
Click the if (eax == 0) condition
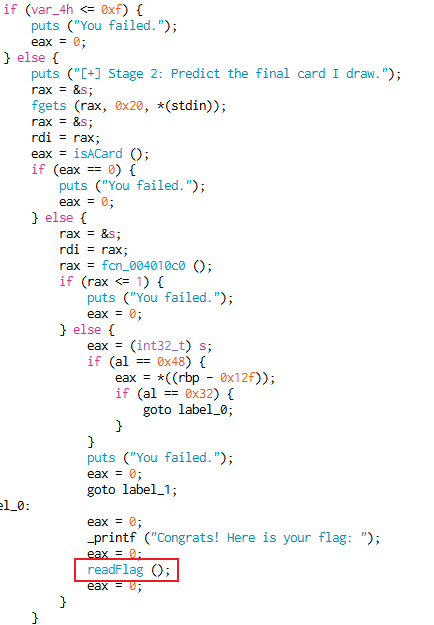tap(84, 170)
